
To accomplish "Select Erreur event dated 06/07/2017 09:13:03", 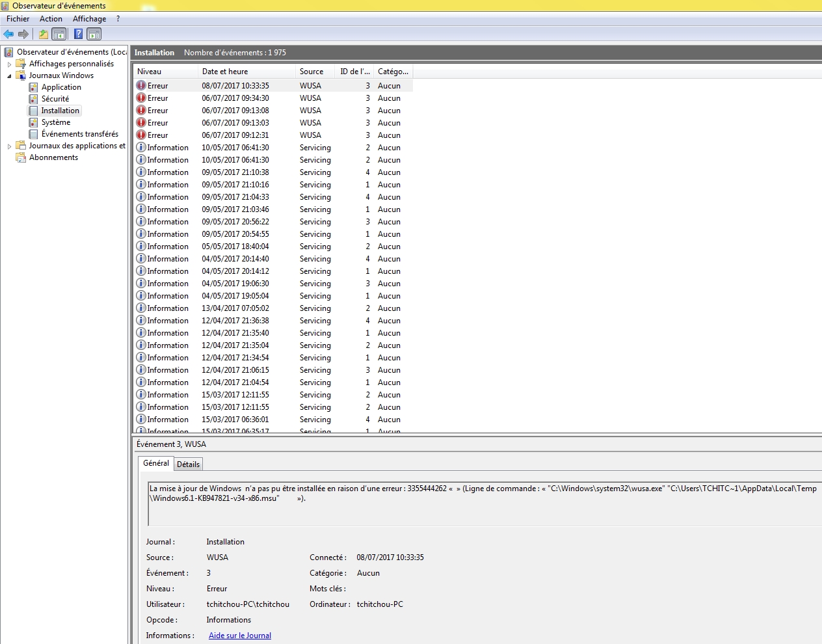I will (x=273, y=123).
